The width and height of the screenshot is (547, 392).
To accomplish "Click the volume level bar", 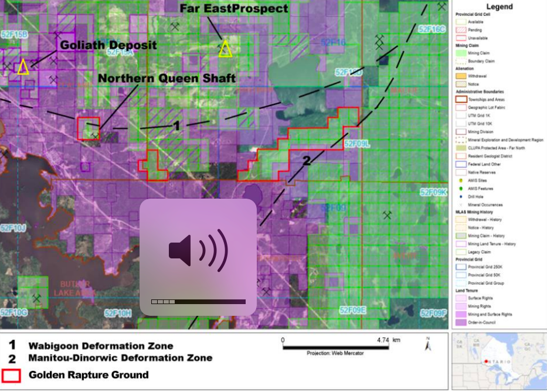I will tap(198, 302).
